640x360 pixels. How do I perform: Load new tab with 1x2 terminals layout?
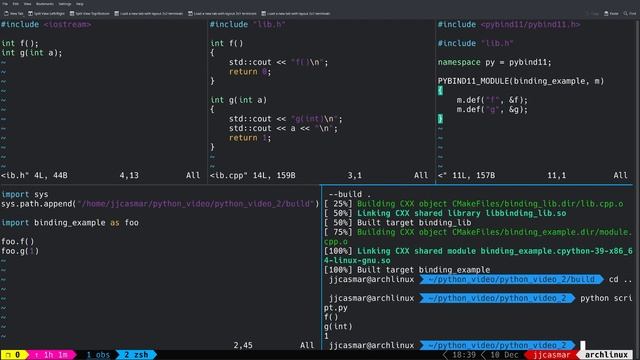296,13
